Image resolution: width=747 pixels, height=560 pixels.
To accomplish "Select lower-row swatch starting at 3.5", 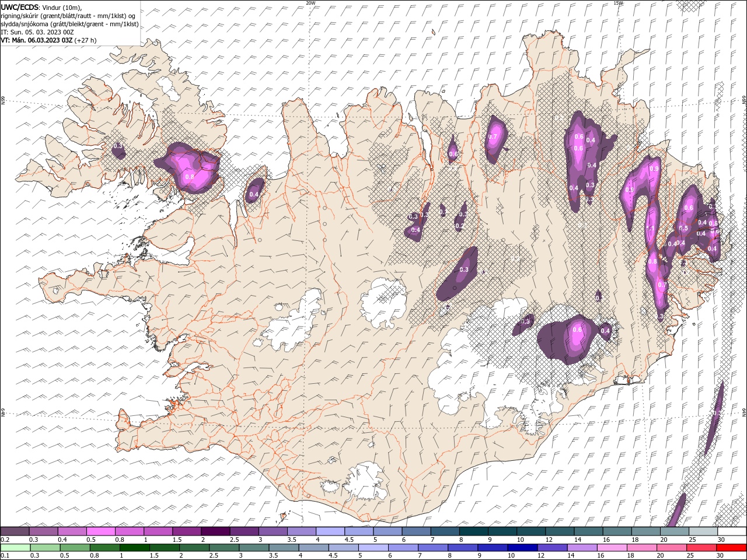I will (283, 548).
